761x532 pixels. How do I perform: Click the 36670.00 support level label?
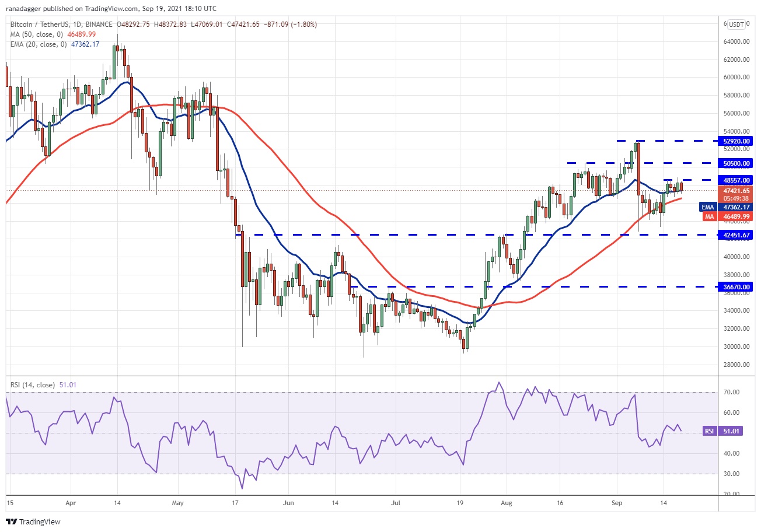738,287
